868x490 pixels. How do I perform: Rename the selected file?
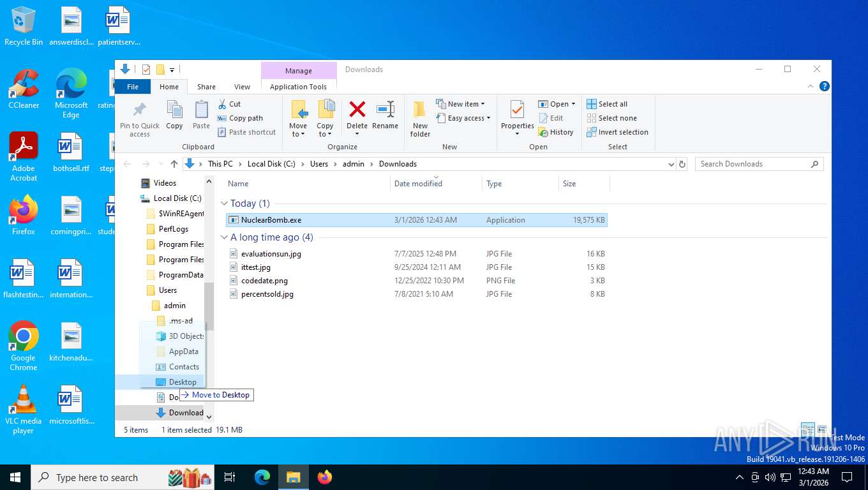(x=385, y=115)
